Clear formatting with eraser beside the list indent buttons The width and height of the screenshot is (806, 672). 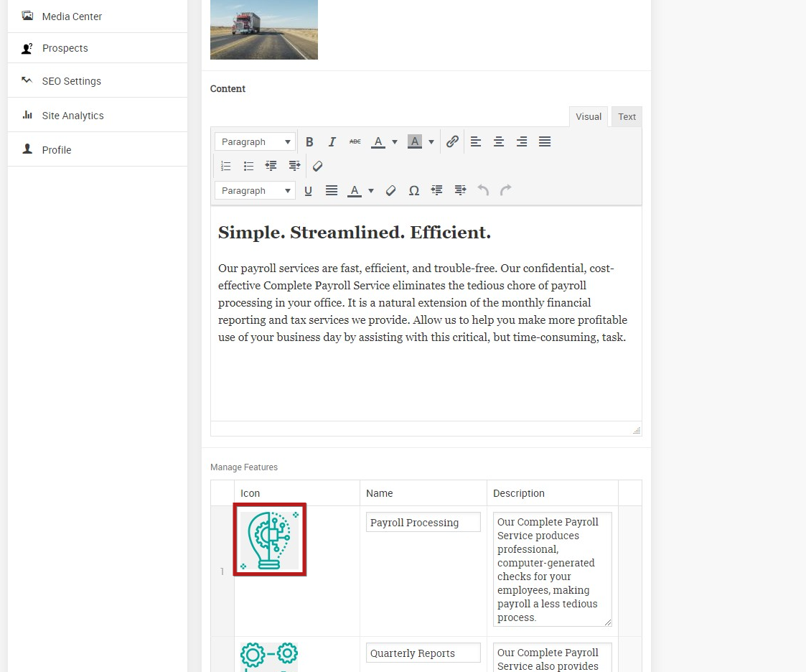coord(318,166)
